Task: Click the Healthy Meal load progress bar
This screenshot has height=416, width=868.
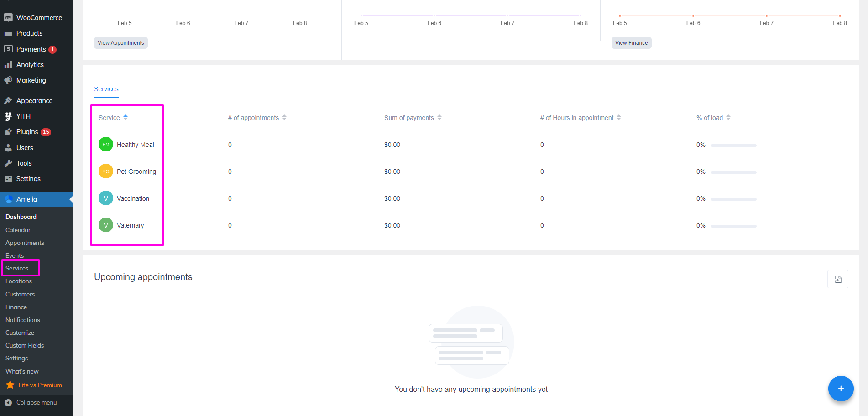Action: tap(733, 146)
